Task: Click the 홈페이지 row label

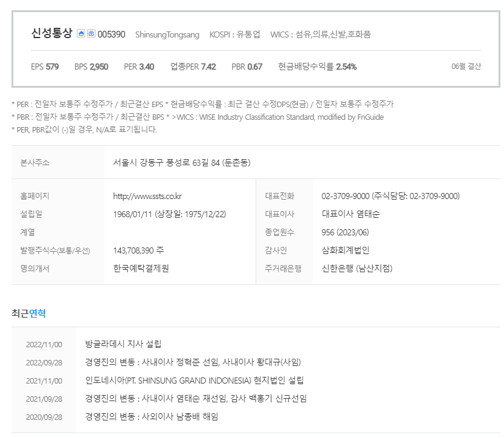Action: (34, 196)
